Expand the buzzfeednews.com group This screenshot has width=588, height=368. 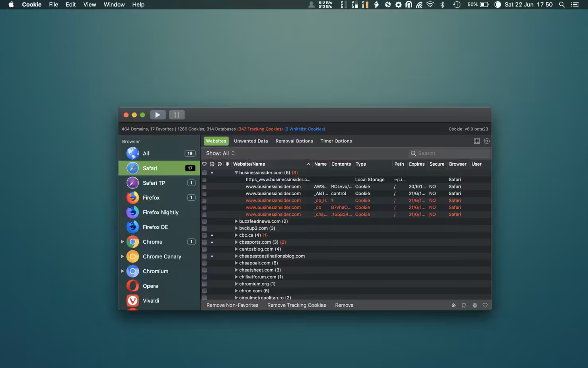click(x=236, y=221)
